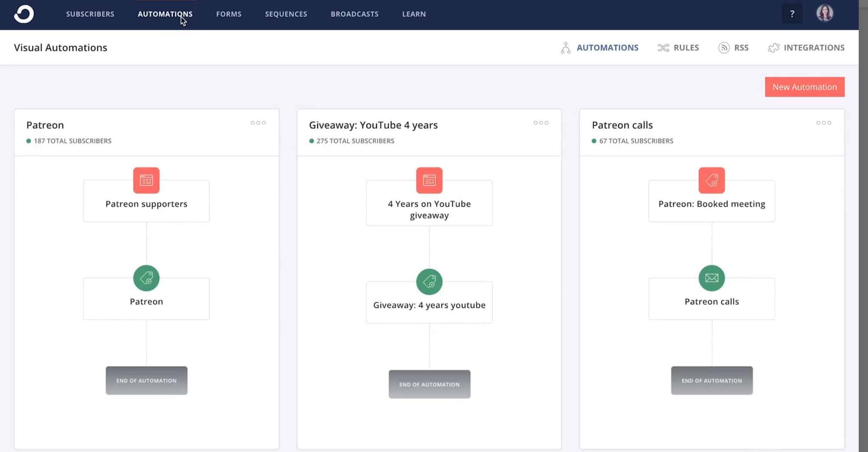Open the Broadcasts menu item
This screenshot has height=452, width=868.
click(x=355, y=14)
